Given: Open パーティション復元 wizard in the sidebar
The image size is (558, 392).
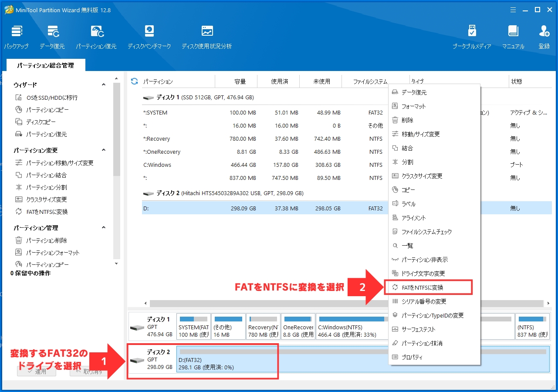Looking at the screenshot, I should 41,134.
